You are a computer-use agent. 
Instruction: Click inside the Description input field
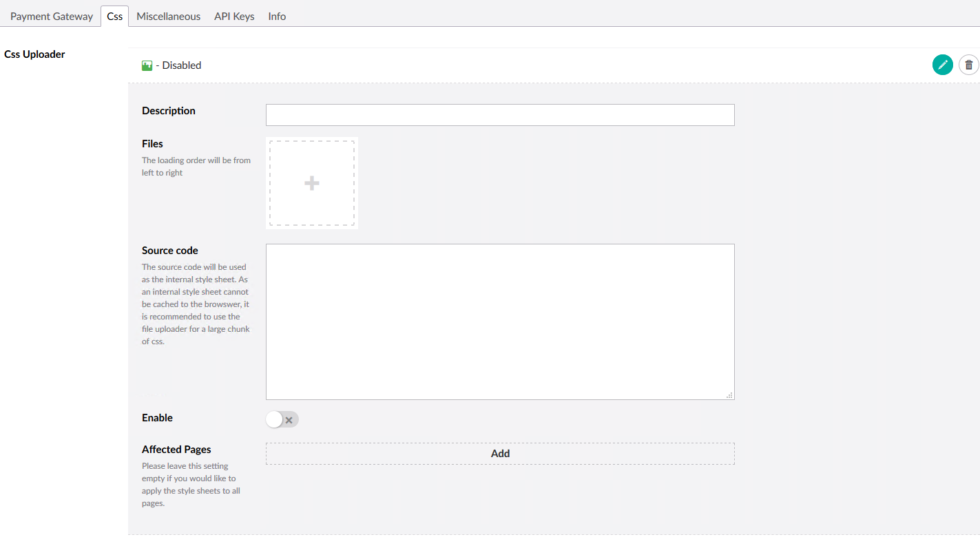click(500, 115)
